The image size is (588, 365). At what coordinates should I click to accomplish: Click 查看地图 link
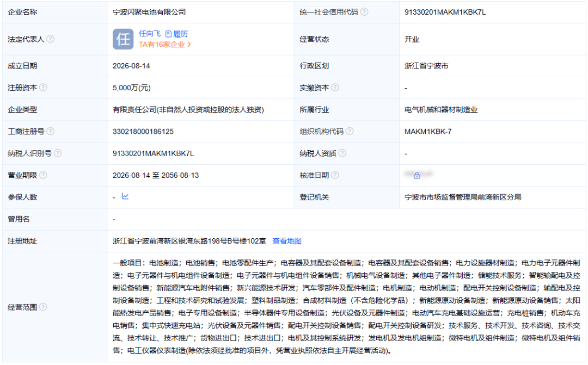tap(287, 241)
